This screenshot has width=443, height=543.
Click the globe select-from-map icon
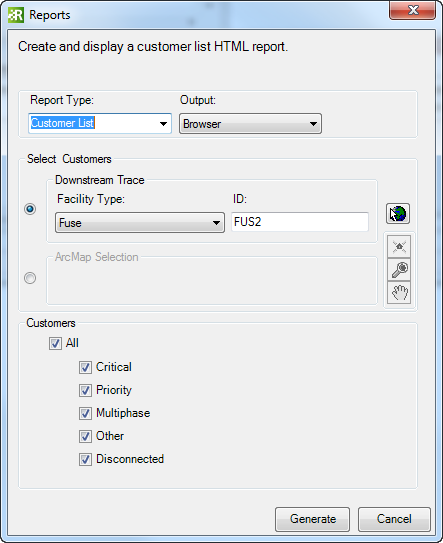(398, 214)
